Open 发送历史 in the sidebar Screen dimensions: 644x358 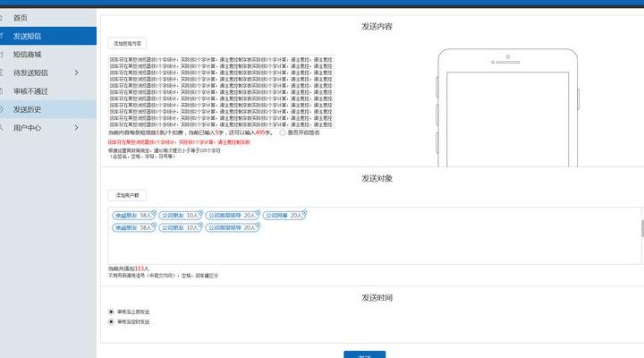tap(48, 109)
